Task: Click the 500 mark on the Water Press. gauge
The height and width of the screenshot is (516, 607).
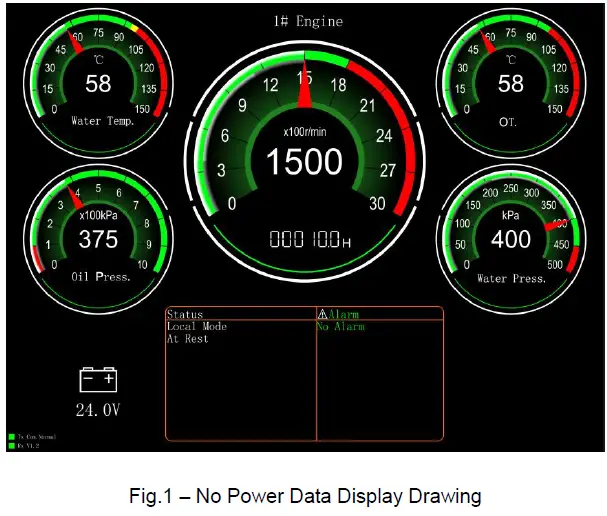Action: pyautogui.click(x=555, y=265)
